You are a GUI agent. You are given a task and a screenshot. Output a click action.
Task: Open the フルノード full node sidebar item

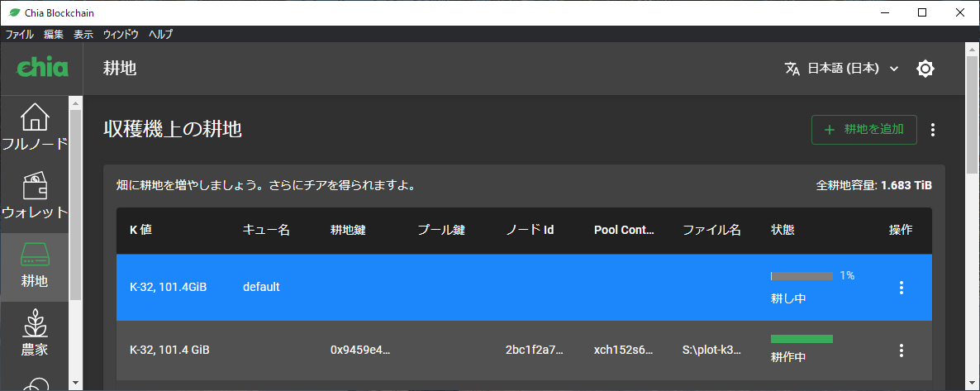point(35,128)
